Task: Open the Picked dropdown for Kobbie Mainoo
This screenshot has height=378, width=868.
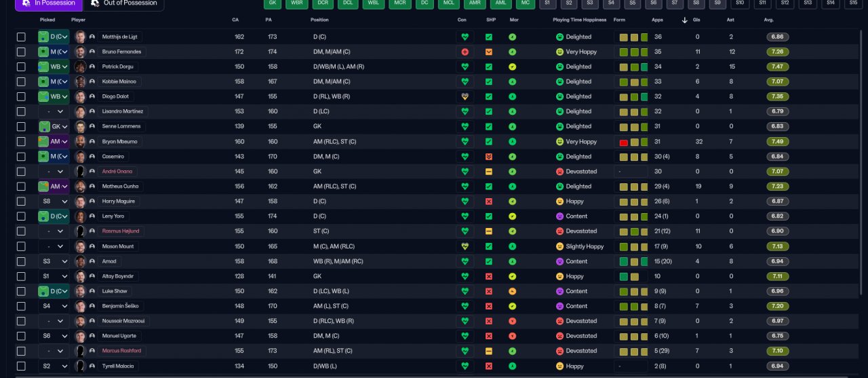Action: pos(54,81)
